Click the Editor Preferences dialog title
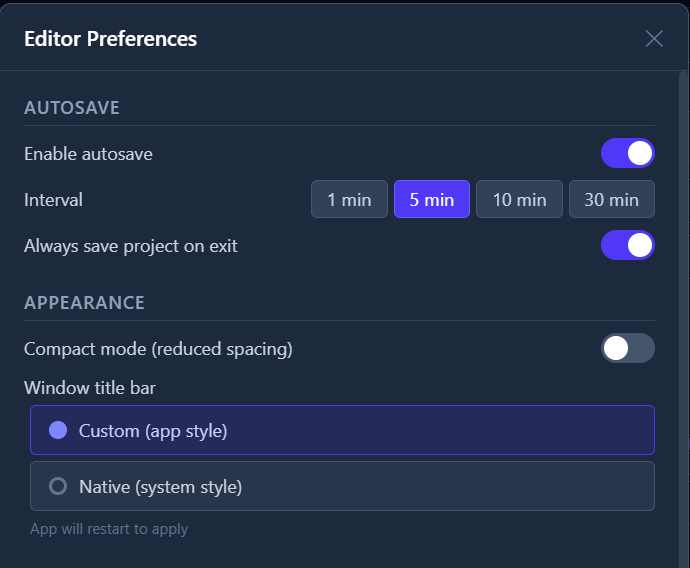This screenshot has height=568, width=690. pos(110,39)
